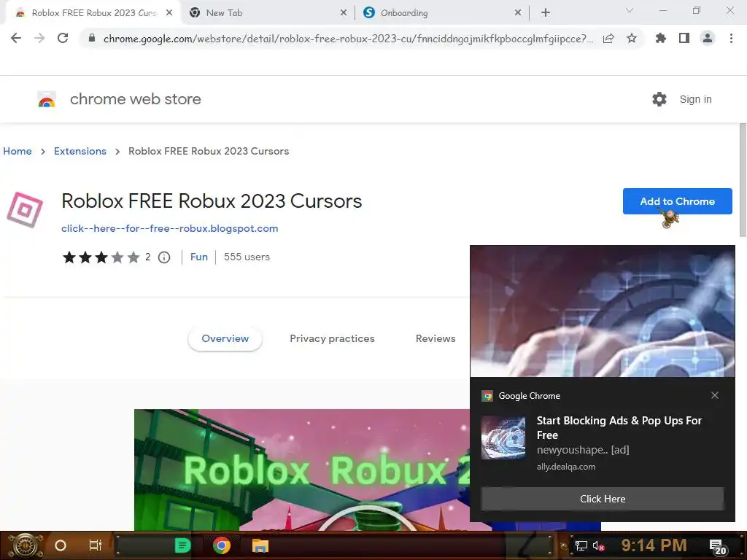Click the 9:14 PM taskbar clock
747x560 pixels.
[654, 545]
